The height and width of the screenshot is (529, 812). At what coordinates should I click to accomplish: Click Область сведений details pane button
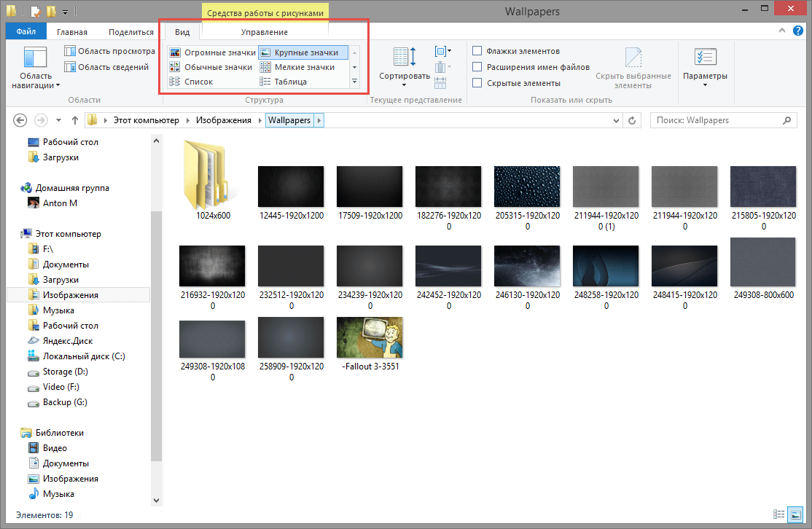(106, 67)
